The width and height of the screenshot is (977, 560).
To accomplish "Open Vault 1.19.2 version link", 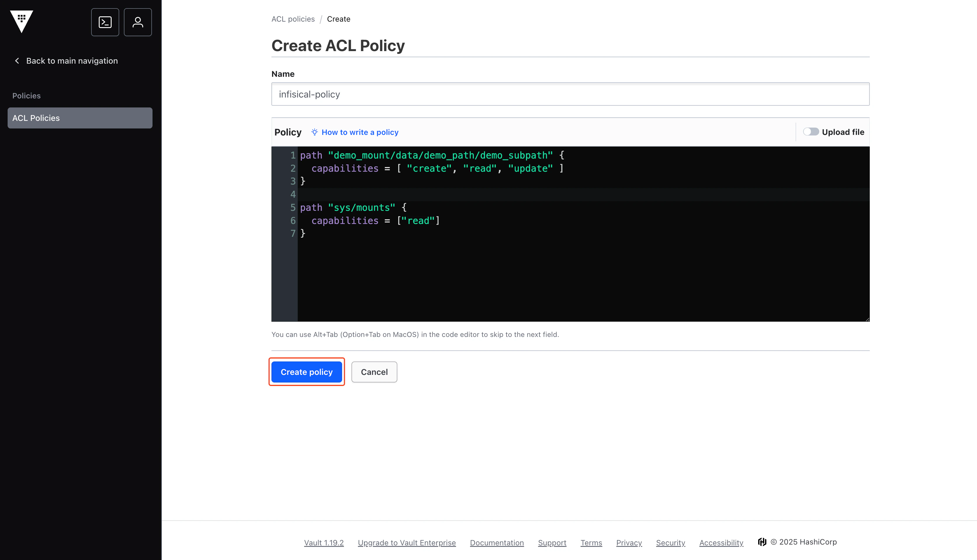I will point(324,543).
